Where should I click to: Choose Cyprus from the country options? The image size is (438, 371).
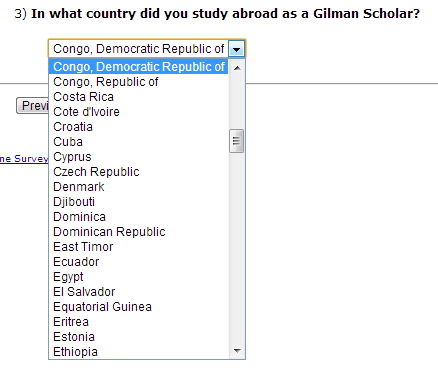pyautogui.click(x=139, y=157)
